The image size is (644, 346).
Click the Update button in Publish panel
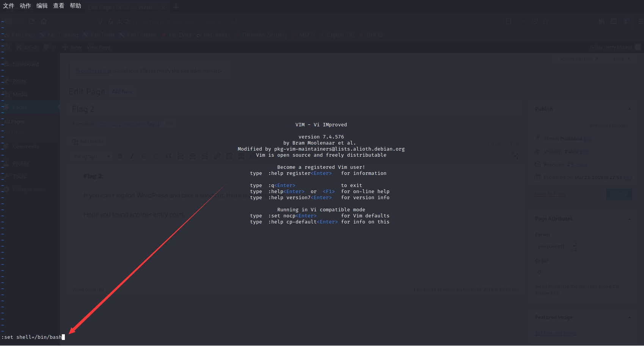click(619, 194)
